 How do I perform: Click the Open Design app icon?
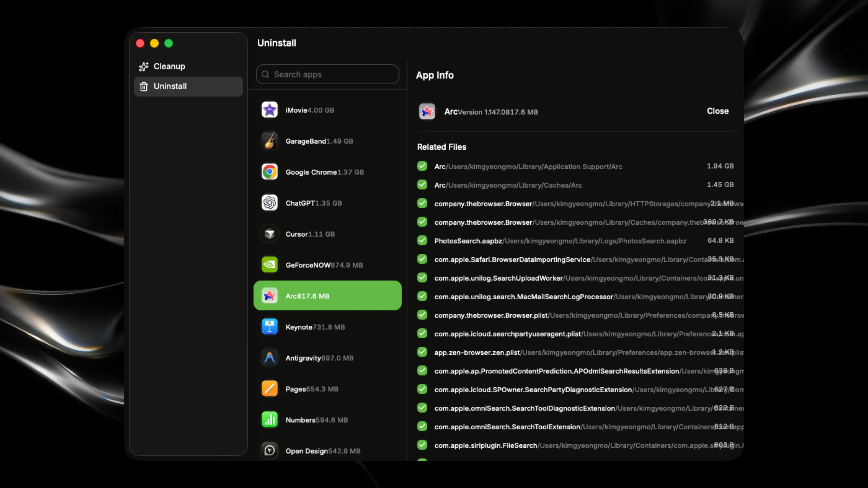click(x=270, y=451)
